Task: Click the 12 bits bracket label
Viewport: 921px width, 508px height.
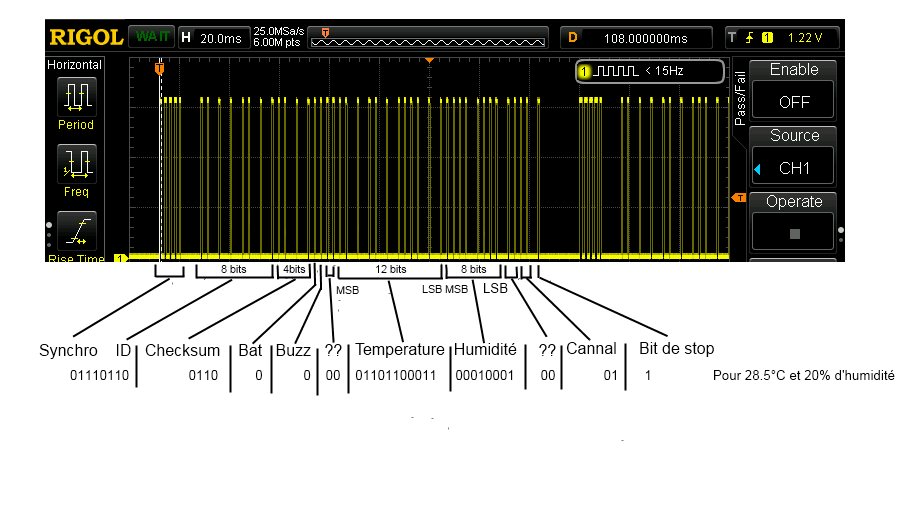Action: tap(391, 269)
